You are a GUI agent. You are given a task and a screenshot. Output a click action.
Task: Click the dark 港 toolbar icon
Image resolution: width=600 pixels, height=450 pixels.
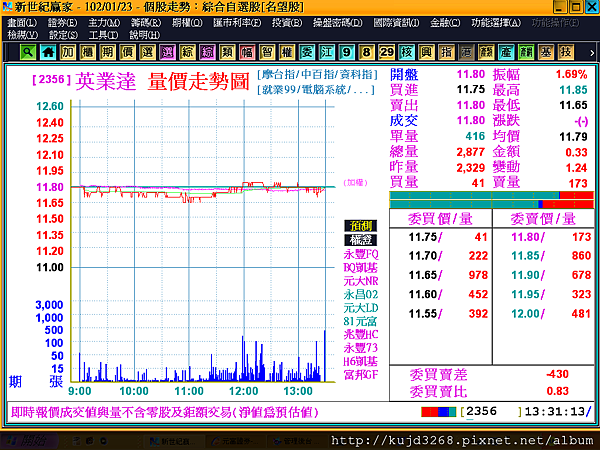click(466, 52)
